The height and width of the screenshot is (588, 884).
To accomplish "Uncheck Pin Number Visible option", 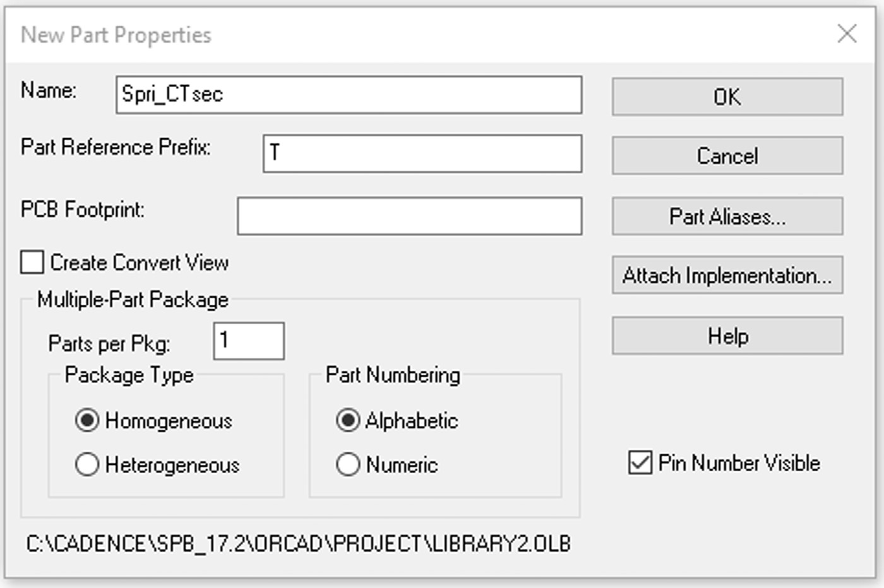I will 640,462.
